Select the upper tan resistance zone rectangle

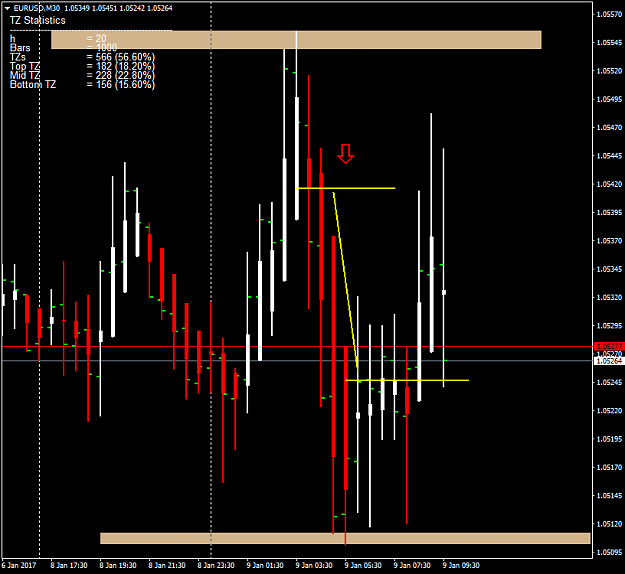pos(296,40)
